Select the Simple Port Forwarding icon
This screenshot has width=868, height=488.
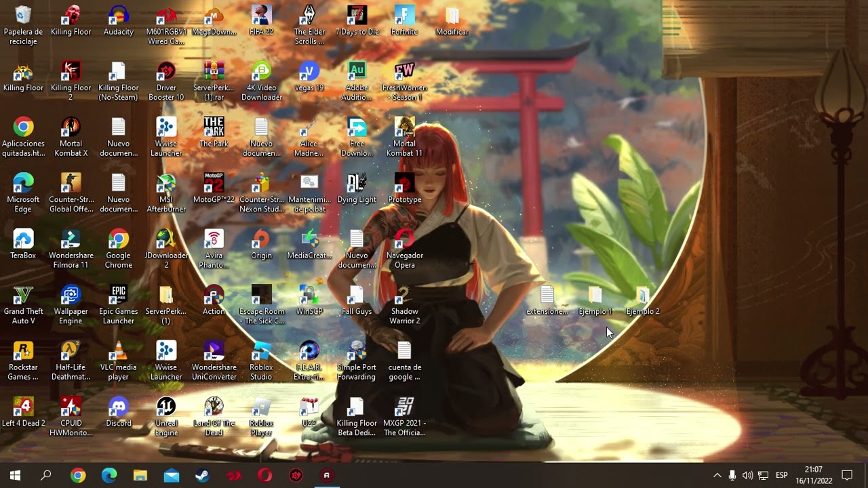click(357, 361)
